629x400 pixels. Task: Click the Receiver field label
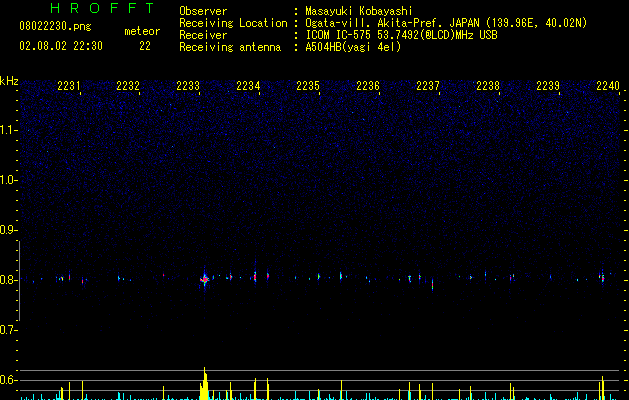click(x=203, y=35)
